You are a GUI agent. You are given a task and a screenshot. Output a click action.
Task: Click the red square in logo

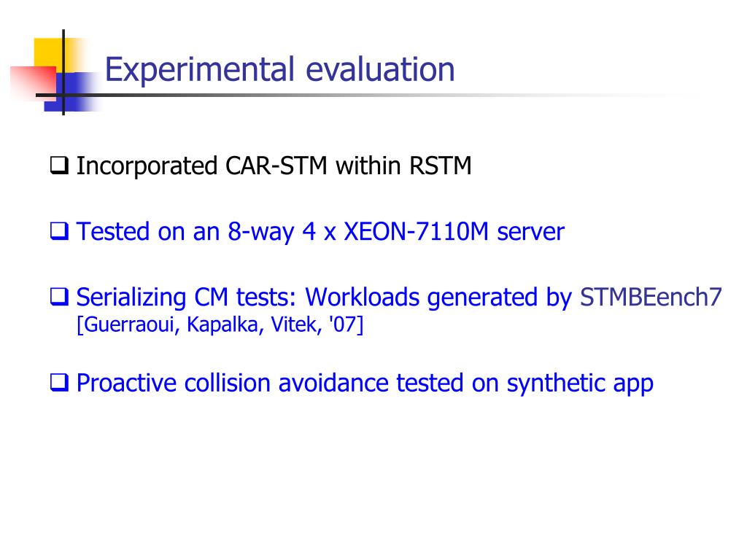coord(32,83)
